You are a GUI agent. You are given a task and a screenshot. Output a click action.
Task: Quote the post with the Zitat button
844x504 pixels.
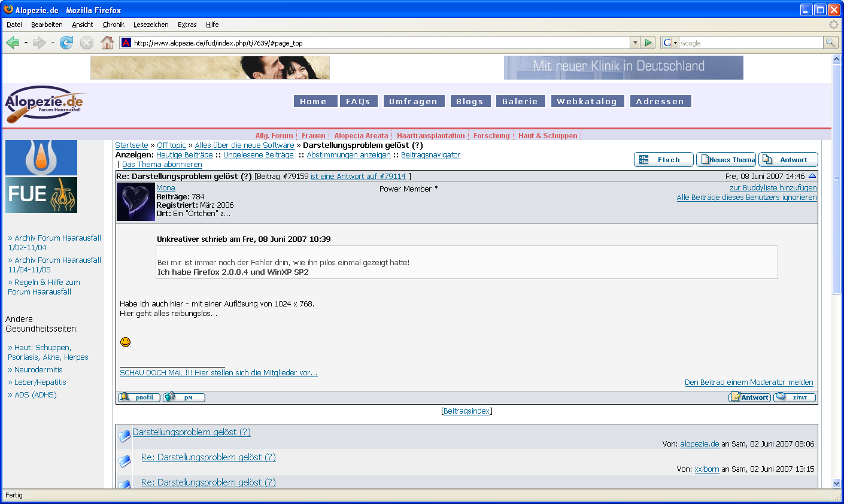tap(794, 397)
